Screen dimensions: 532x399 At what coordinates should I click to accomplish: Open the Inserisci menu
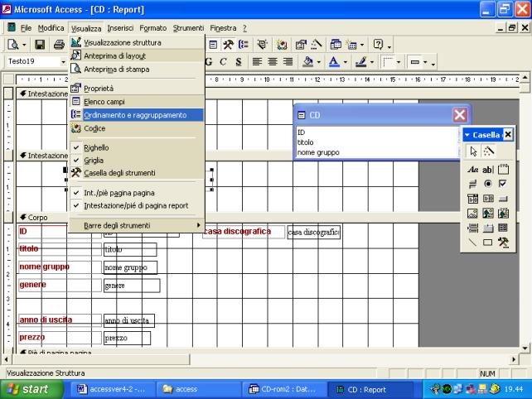pos(120,28)
